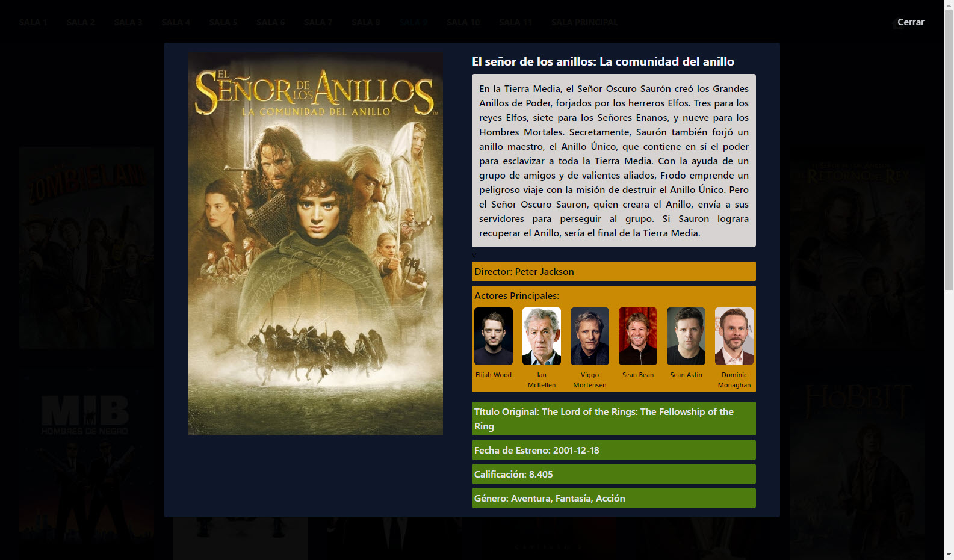Viewport: 954px width, 560px height.
Task: Click the Fecha de Estreno bar
Action: click(613, 450)
